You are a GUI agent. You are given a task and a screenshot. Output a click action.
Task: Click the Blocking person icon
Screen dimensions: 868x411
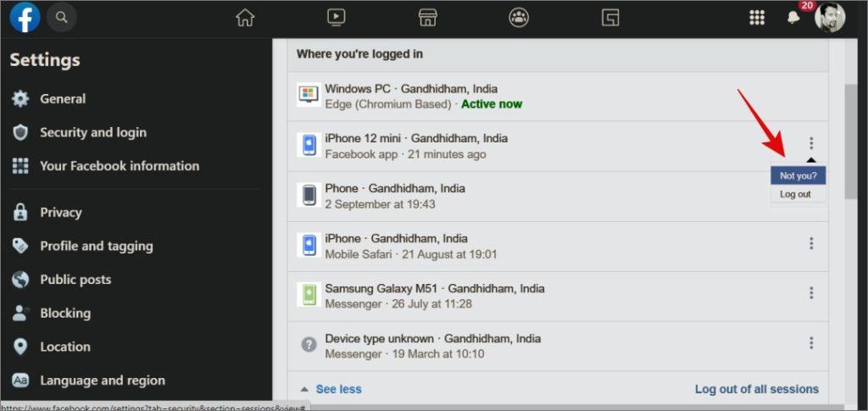coord(20,313)
